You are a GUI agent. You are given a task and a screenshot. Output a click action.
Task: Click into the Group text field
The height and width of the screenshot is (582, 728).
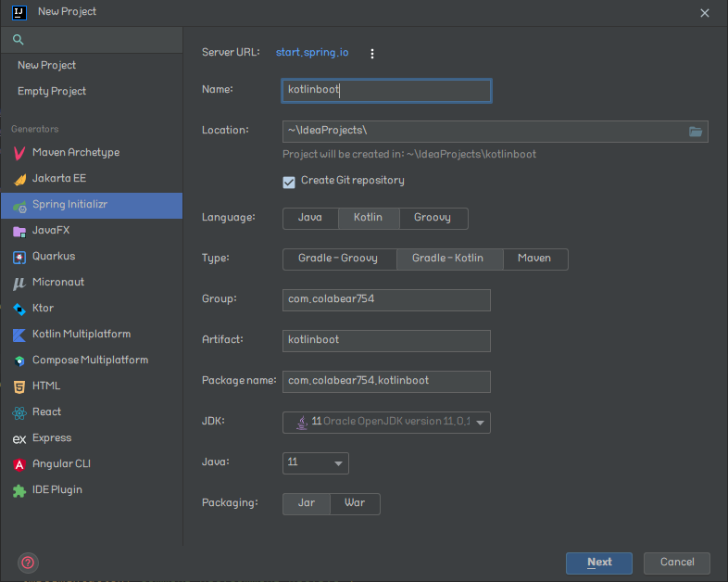tap(386, 300)
